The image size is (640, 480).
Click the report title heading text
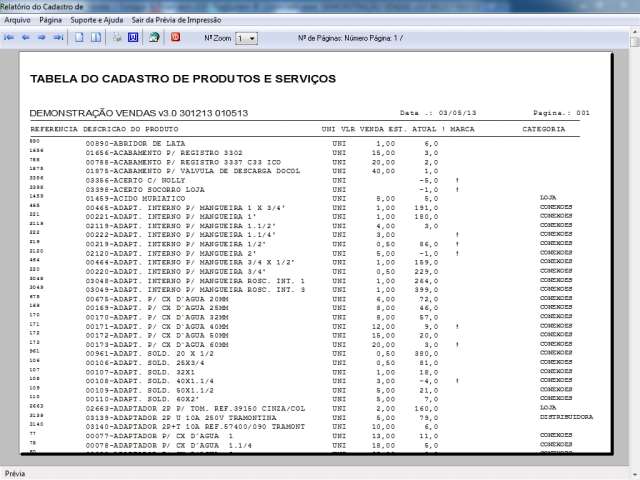coord(182,78)
